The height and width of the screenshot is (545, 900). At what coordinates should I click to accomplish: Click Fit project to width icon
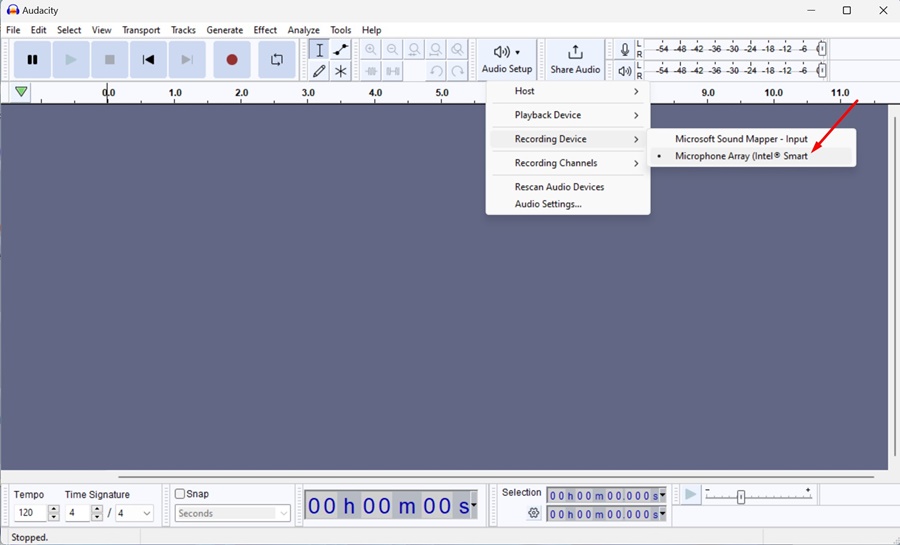click(x=436, y=50)
